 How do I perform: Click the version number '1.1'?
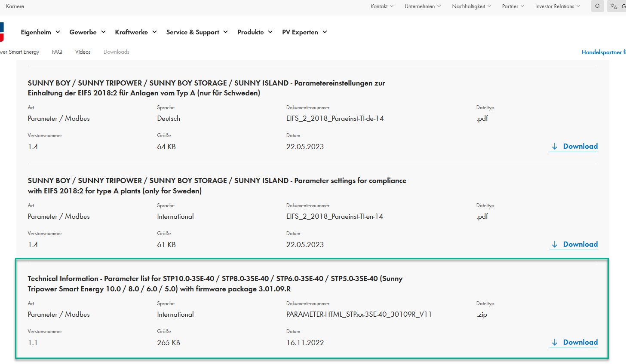pyautogui.click(x=33, y=343)
